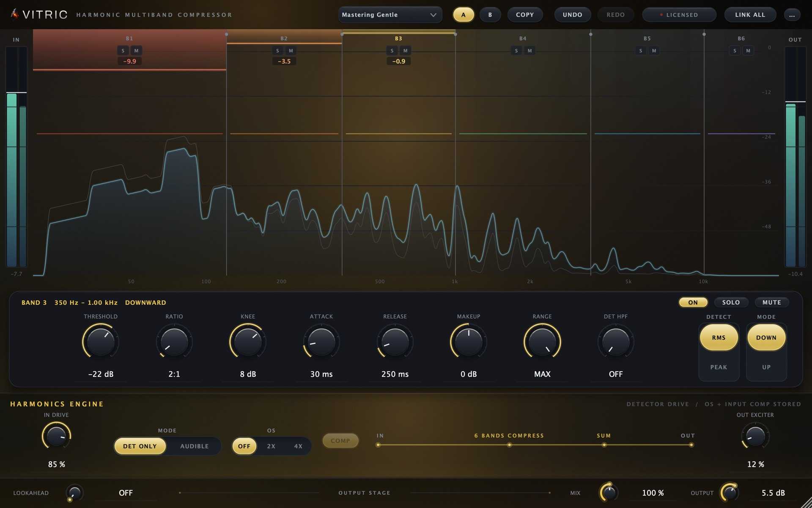Select DET ONLY harmonics mode

[x=140, y=446]
